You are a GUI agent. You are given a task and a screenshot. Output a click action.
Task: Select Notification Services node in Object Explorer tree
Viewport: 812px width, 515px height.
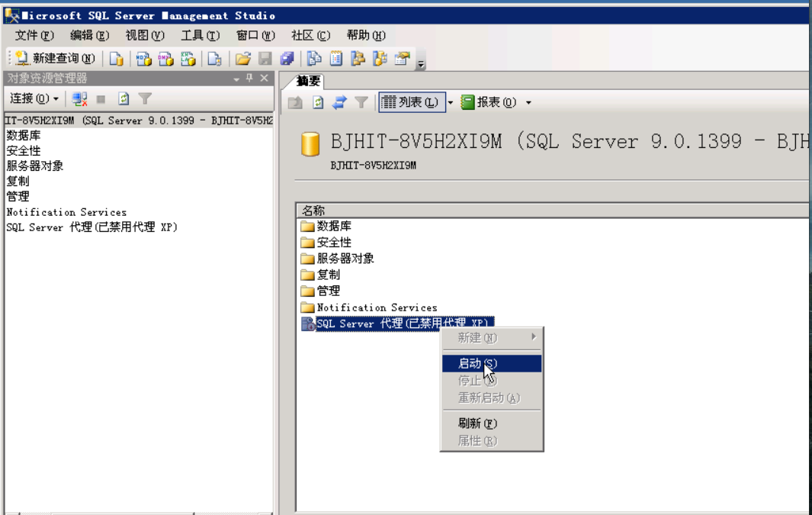click(x=66, y=212)
